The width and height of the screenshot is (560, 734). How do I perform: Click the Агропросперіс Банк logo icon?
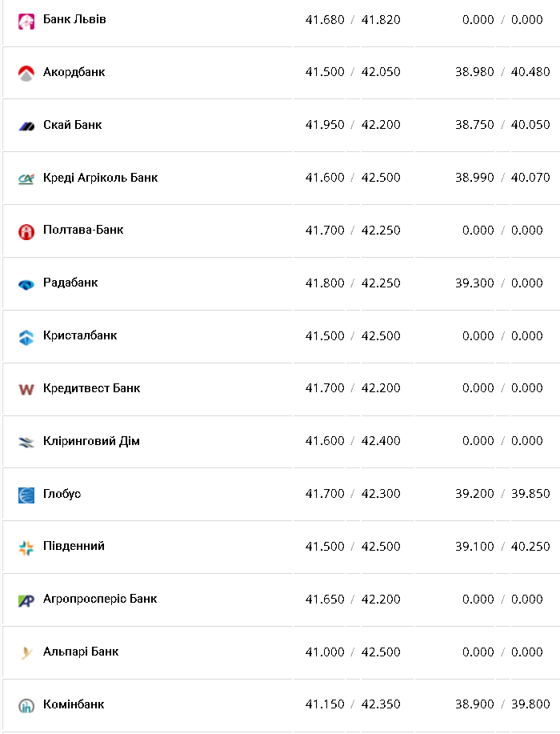pyautogui.click(x=26, y=600)
